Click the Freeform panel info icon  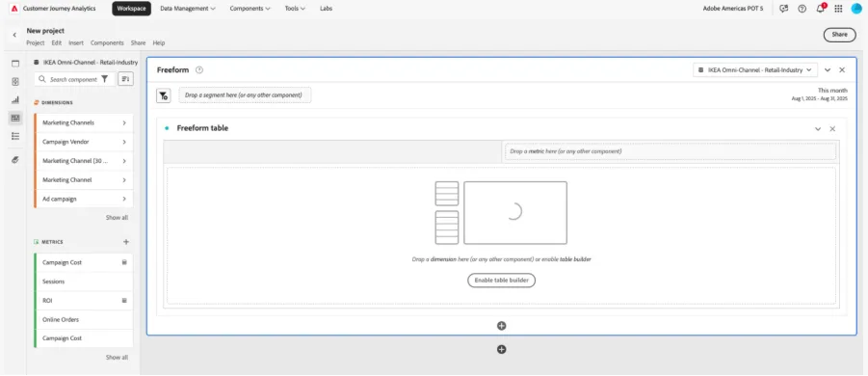tap(199, 69)
